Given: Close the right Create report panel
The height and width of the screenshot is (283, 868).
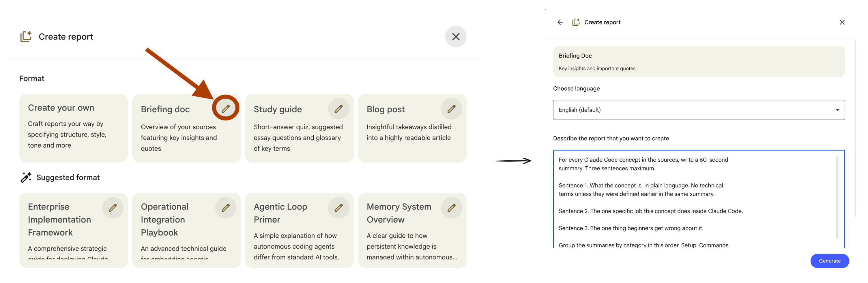Looking at the screenshot, I should coord(842,22).
